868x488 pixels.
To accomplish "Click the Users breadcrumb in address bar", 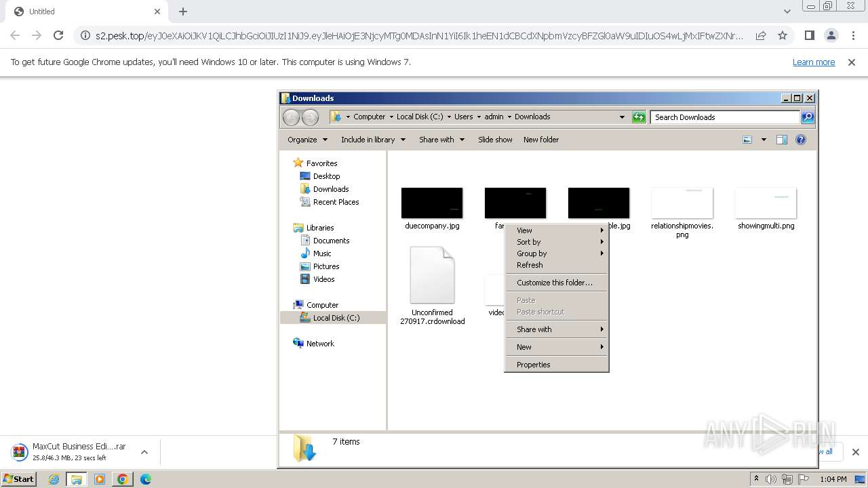I will [463, 117].
